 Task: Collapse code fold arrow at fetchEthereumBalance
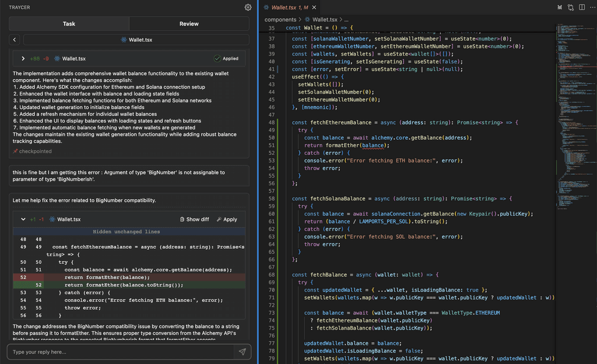click(284, 122)
